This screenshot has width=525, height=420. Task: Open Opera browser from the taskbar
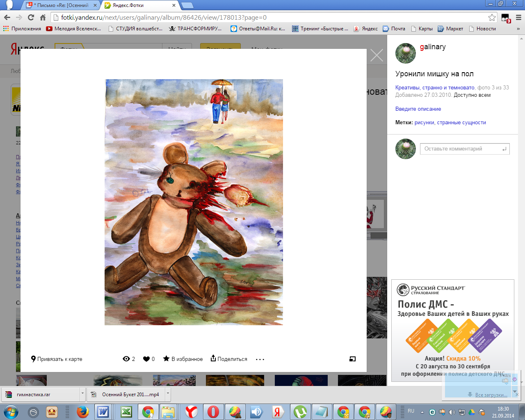point(213,411)
